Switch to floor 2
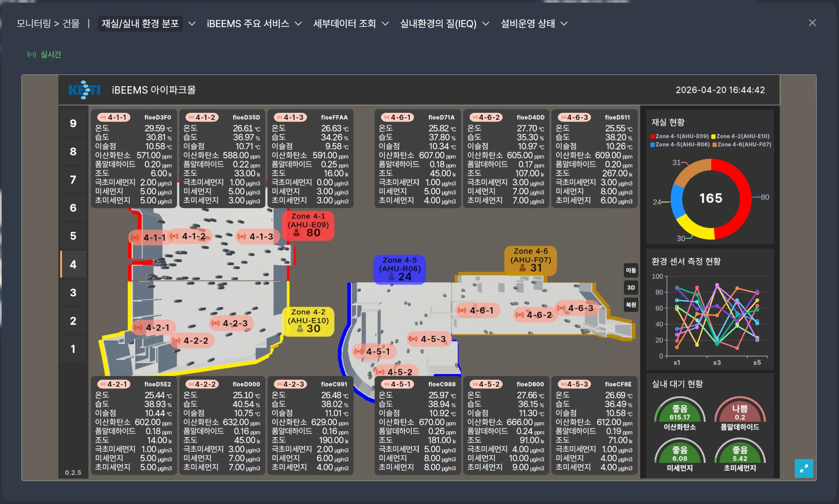The height and width of the screenshot is (504, 839). [73, 321]
